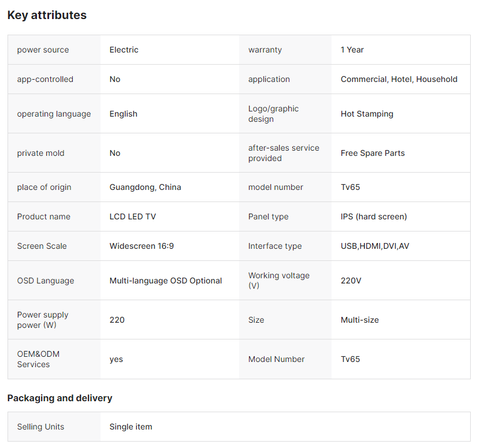Click the 'Guangdong, China' place of origin
This screenshot has width=480, height=448.
coord(145,187)
